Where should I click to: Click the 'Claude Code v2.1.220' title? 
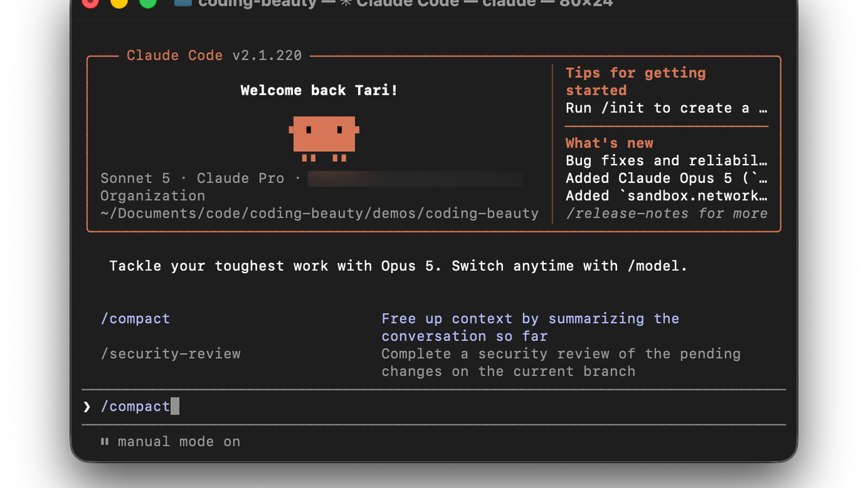214,56
